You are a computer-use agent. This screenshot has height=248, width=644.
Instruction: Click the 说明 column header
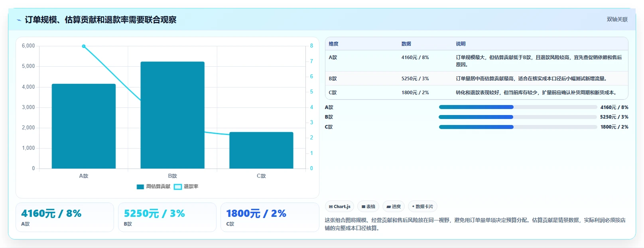(461, 44)
